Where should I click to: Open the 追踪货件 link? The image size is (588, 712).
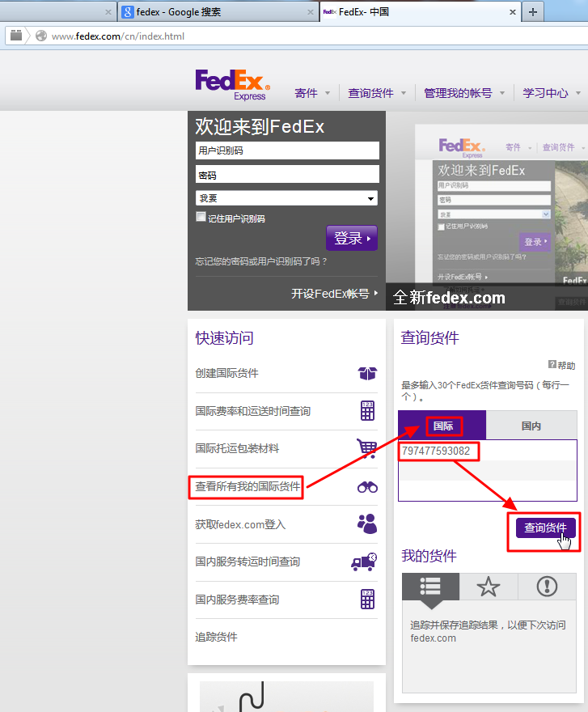coord(216,637)
